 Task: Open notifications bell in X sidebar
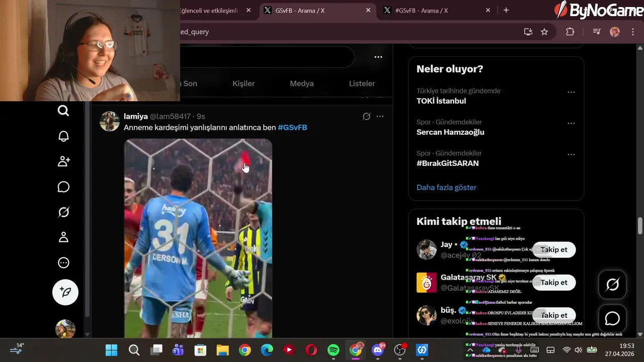coord(63,136)
